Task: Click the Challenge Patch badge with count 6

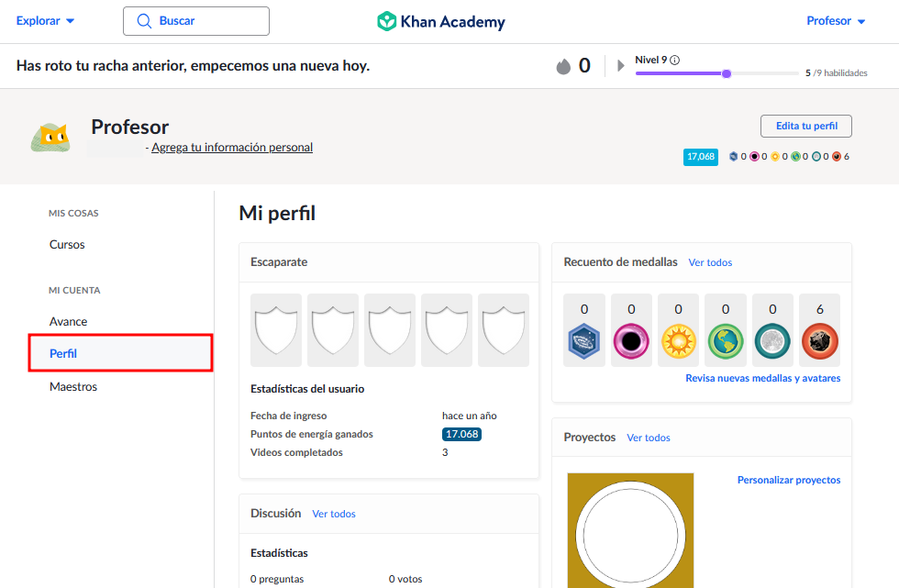Action: pos(820,341)
